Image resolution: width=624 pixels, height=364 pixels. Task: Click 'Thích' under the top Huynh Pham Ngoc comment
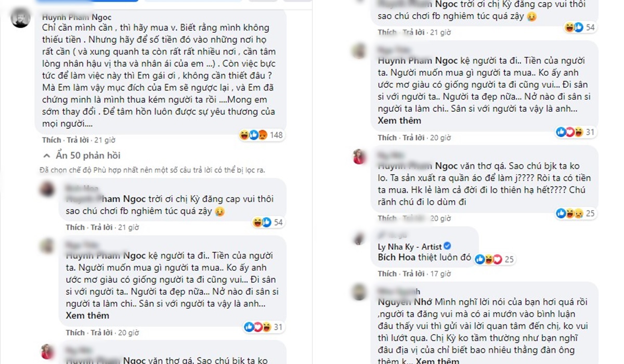coord(51,140)
